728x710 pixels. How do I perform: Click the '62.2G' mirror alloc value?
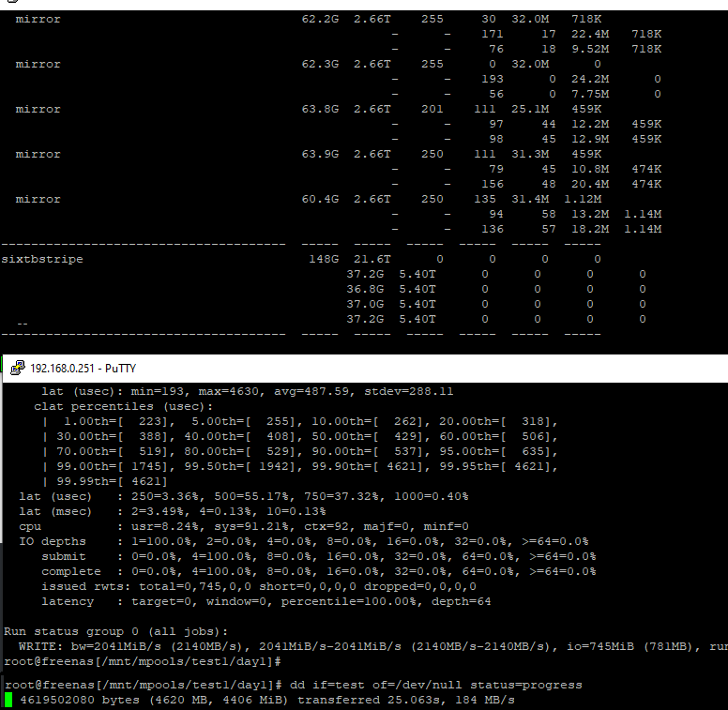[x=320, y=19]
